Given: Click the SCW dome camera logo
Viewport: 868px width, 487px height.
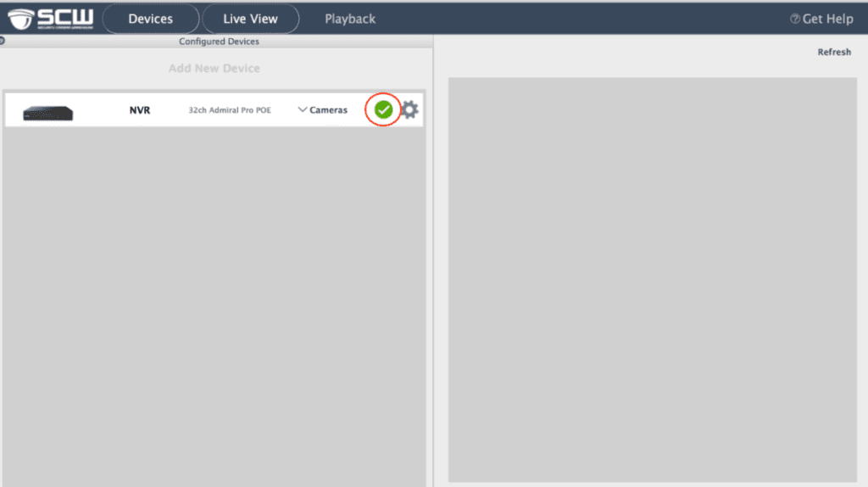Looking at the screenshot, I should [23, 19].
